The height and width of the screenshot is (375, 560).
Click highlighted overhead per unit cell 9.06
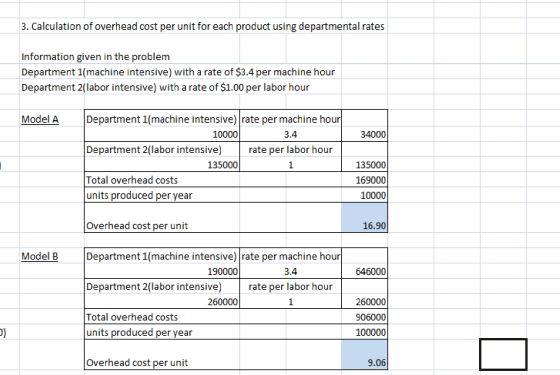[x=364, y=355]
